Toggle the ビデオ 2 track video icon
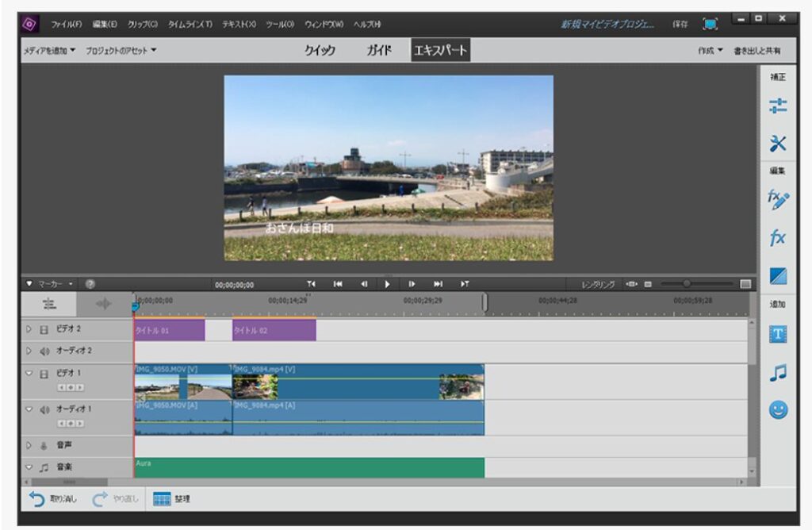The height and width of the screenshot is (530, 812). point(44,328)
